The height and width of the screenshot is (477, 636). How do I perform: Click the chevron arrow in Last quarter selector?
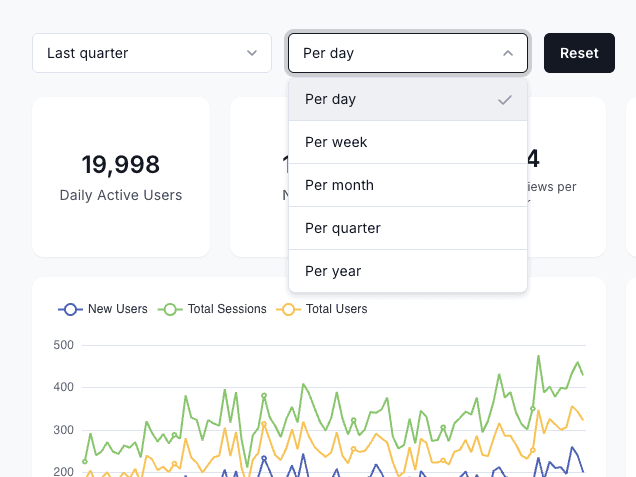tap(252, 53)
